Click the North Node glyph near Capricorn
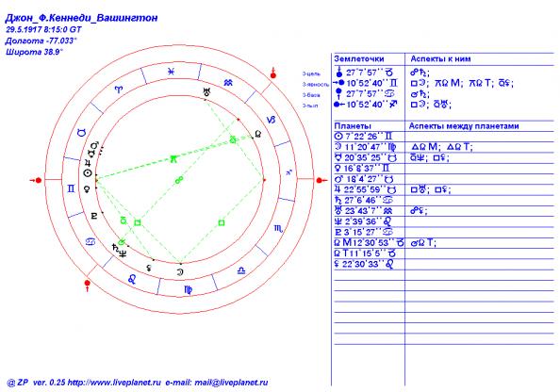The image size is (560, 392). (258, 134)
